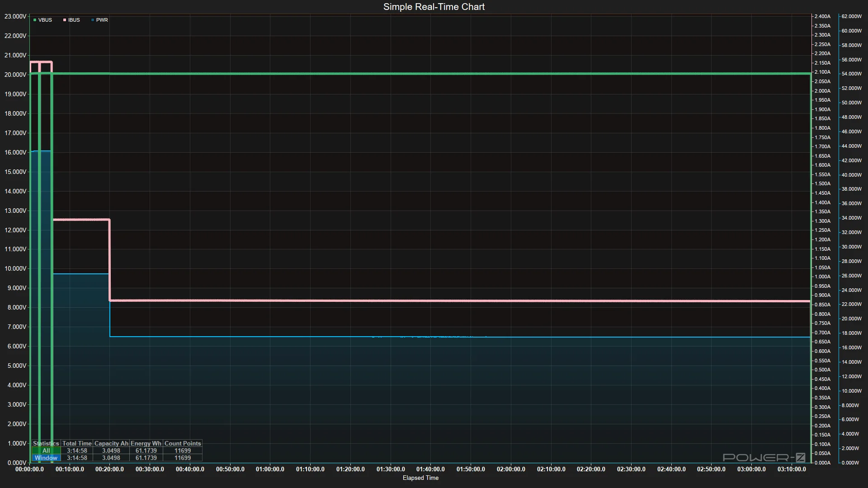The height and width of the screenshot is (488, 868).
Task: Click the PWR blue legend swatch
Action: click(93, 20)
